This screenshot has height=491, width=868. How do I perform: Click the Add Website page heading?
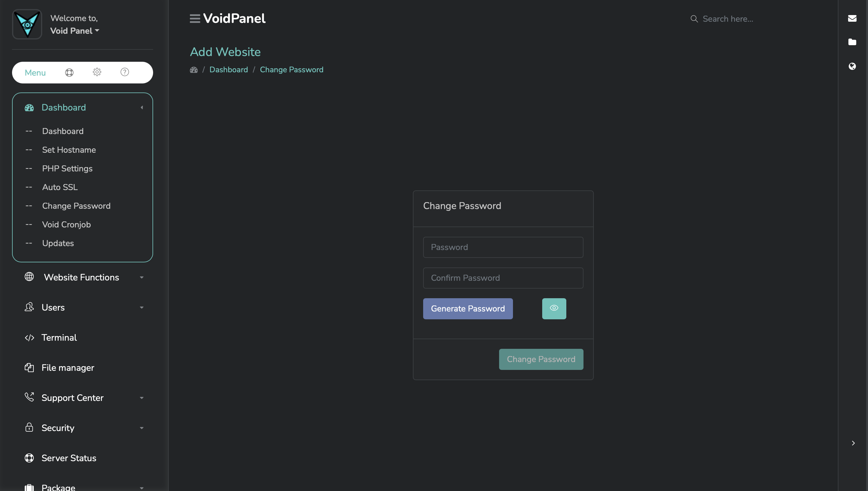tap(225, 52)
